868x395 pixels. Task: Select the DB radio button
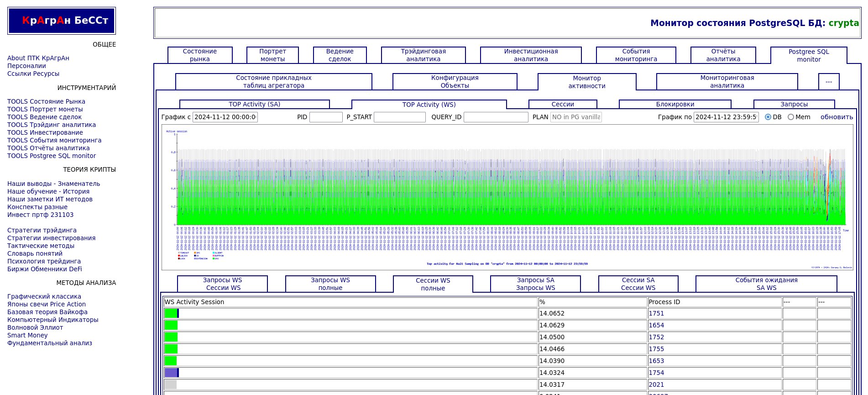pos(768,117)
